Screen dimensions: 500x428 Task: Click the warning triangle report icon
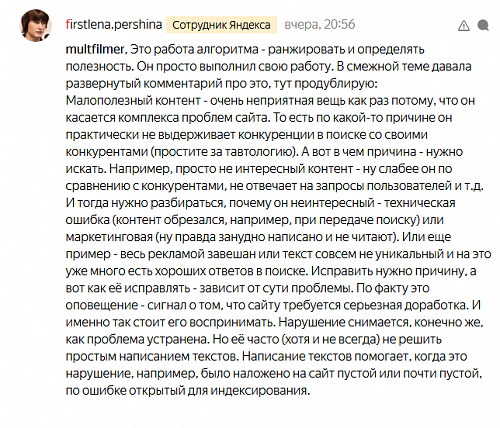pos(464,25)
